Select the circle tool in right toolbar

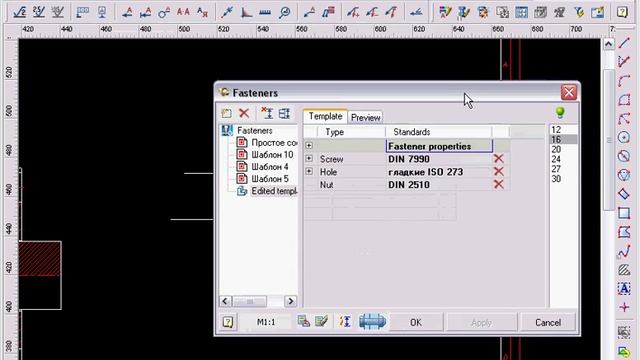[624, 138]
